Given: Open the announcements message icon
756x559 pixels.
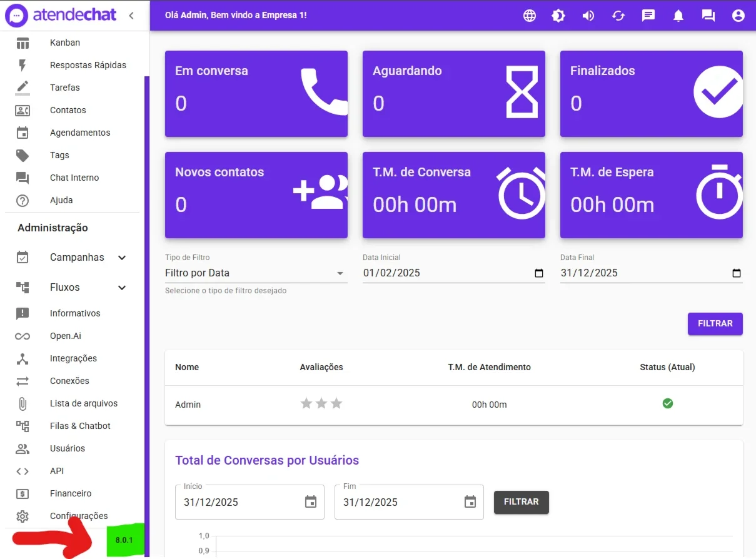Looking at the screenshot, I should pyautogui.click(x=648, y=16).
